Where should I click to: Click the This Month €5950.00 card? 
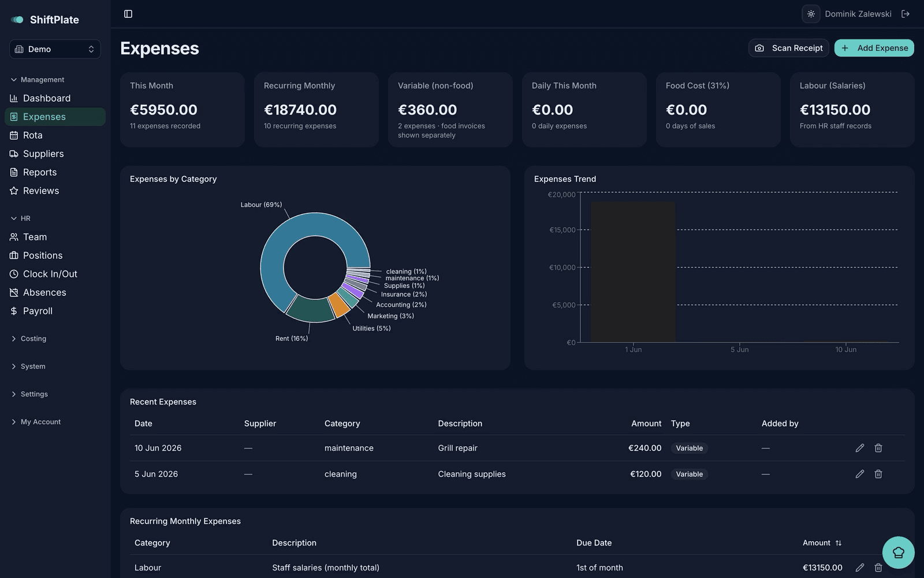(x=182, y=110)
